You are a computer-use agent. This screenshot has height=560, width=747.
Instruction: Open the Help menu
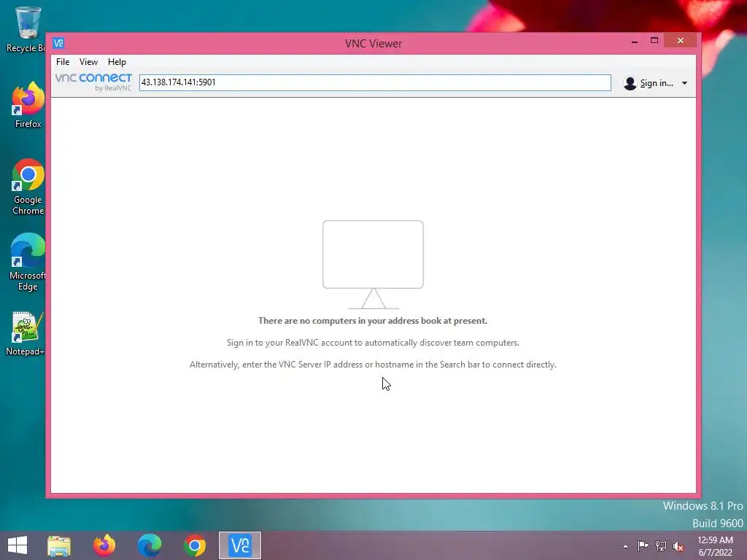click(x=117, y=62)
